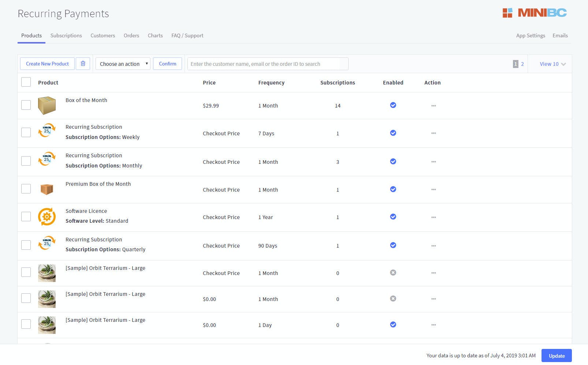Image resolution: width=588 pixels, height=365 pixels.
Task: Click the Update data button
Action: [557, 356]
